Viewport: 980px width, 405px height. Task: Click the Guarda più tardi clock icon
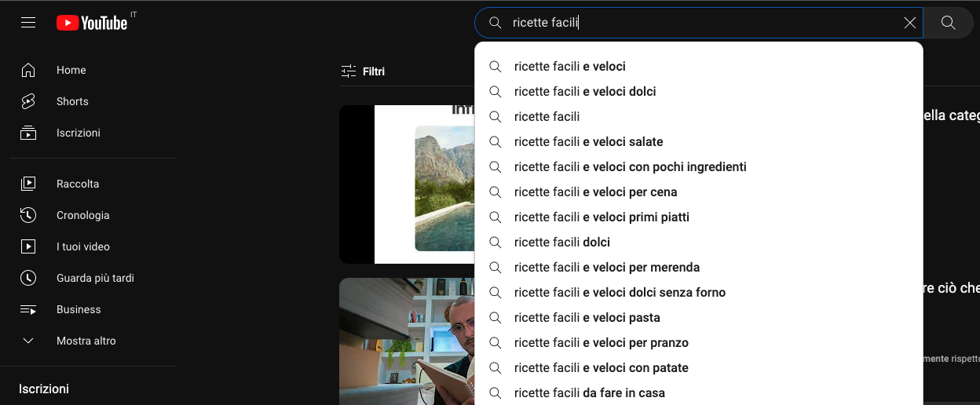click(x=28, y=278)
